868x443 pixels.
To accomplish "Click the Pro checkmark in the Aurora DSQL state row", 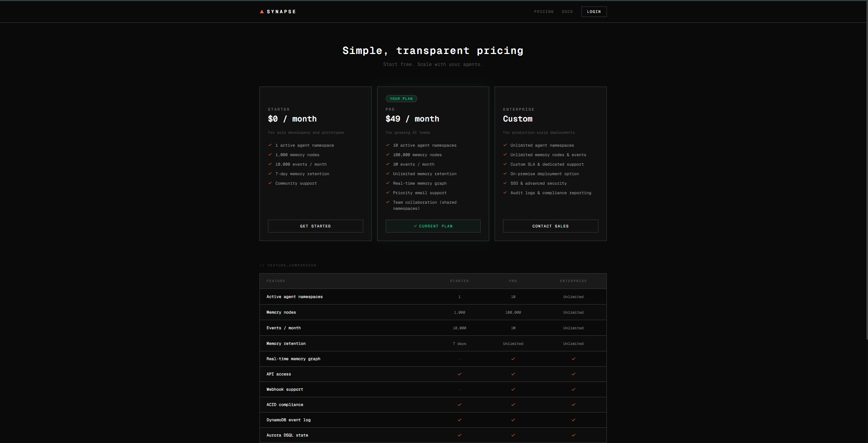I will point(513,435).
